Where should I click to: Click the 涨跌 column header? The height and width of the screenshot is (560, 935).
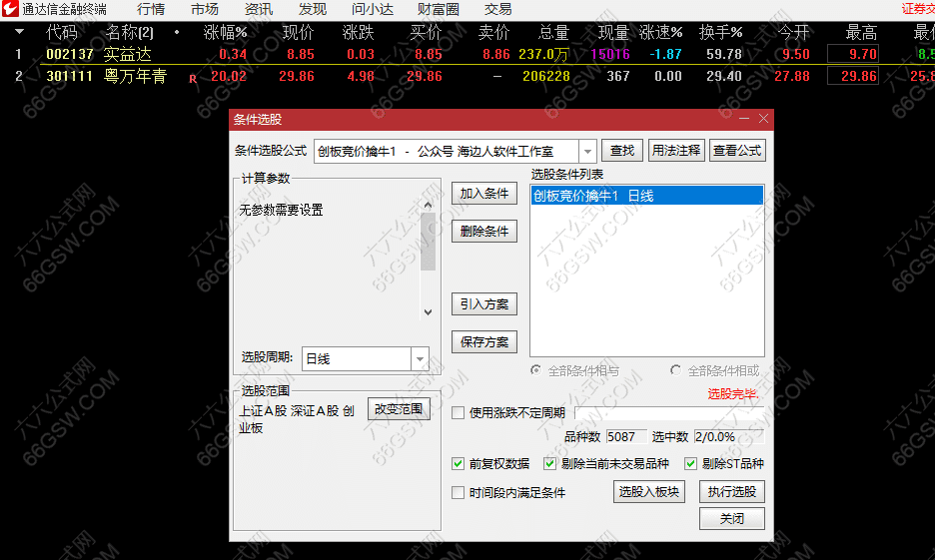click(358, 32)
